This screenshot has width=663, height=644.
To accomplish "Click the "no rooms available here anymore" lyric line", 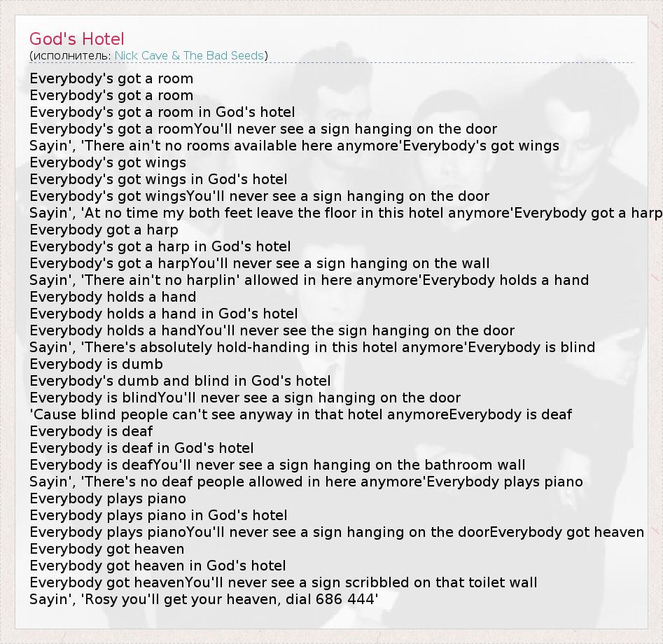I will pos(294,146).
